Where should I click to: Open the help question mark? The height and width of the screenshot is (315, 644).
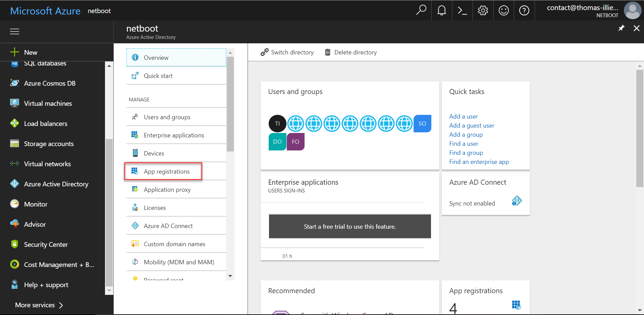[x=524, y=10]
